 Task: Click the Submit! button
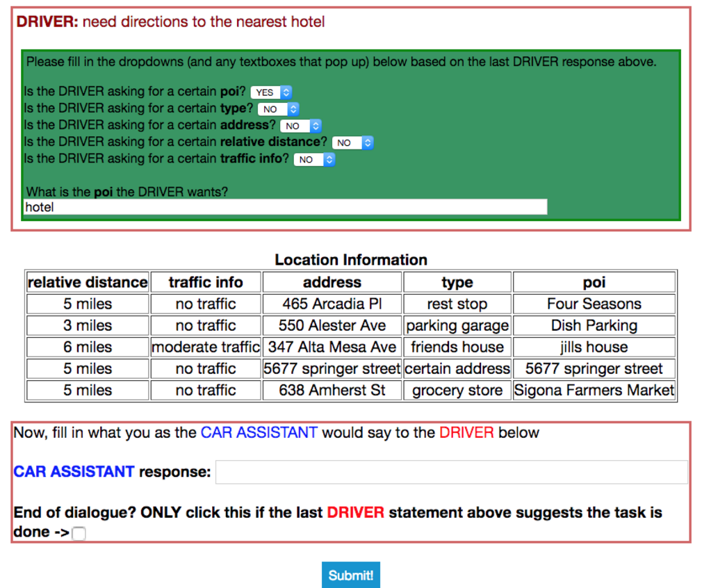click(350, 575)
